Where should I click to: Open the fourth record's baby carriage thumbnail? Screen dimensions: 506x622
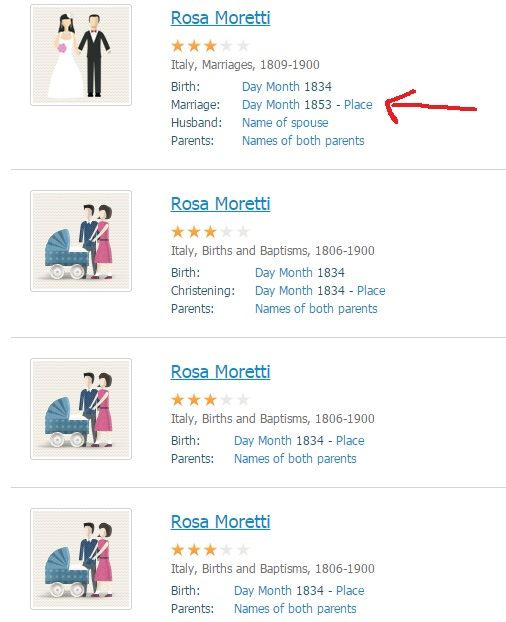pos(81,559)
